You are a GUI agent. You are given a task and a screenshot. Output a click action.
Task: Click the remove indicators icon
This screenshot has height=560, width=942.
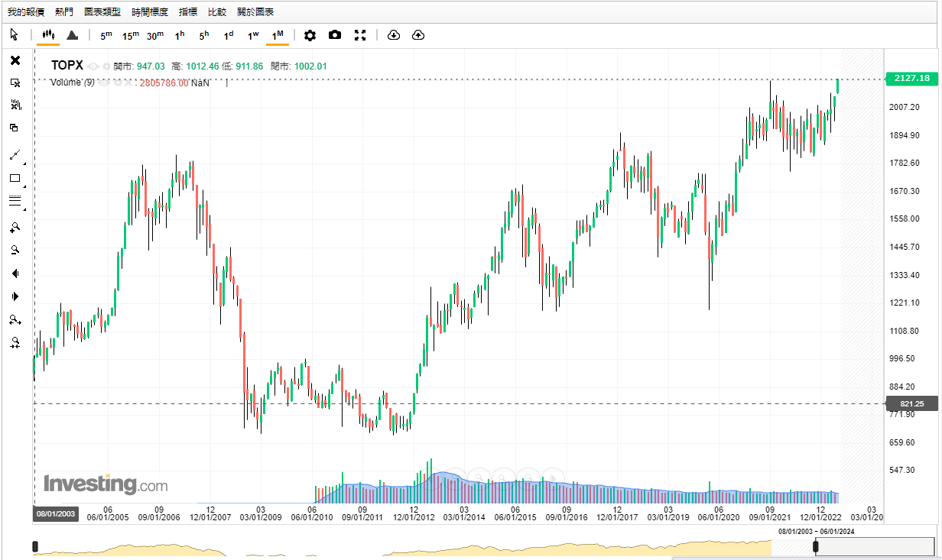coord(15,105)
